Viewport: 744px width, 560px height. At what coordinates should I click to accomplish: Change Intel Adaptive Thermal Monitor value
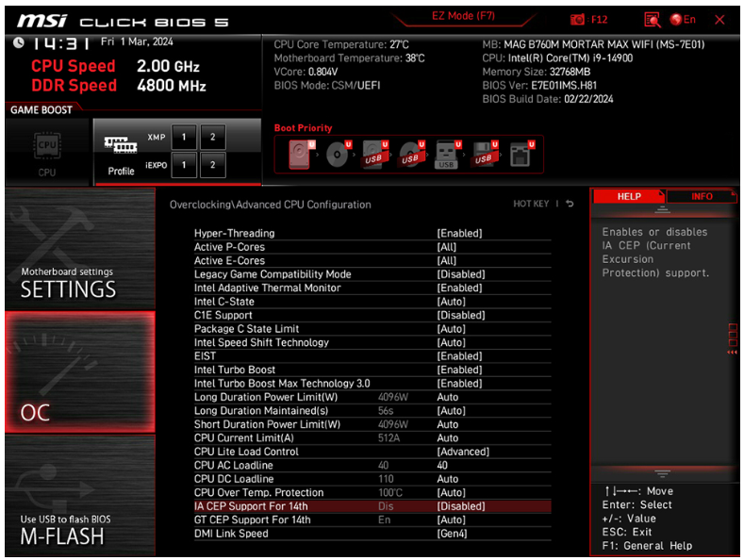[x=459, y=288]
